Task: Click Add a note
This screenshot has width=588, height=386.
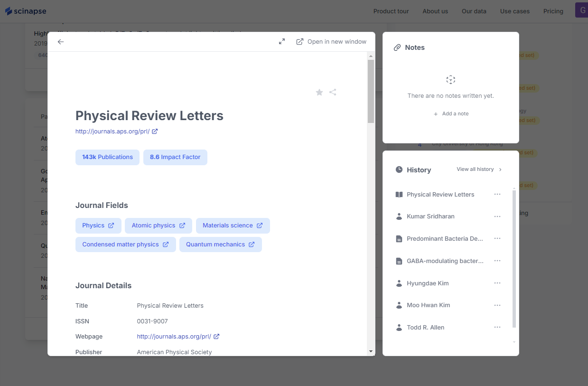Action: tap(451, 114)
